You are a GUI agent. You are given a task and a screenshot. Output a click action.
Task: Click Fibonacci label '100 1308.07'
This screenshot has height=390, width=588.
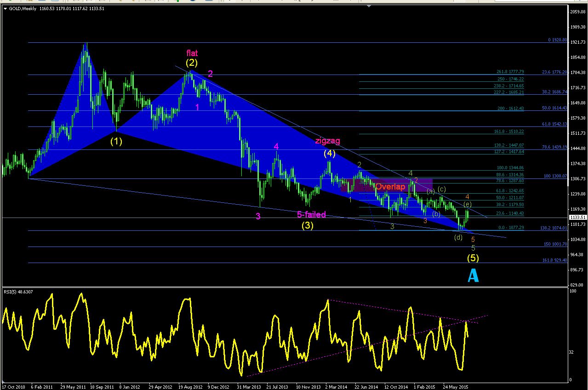coord(556,176)
